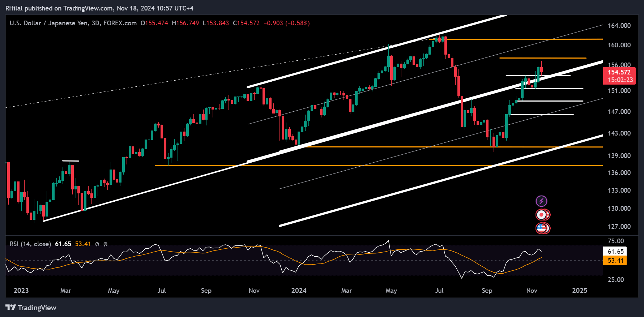Screen dimensions: 644x317
Task: Click the low price value L153.843
Action: click(216, 23)
